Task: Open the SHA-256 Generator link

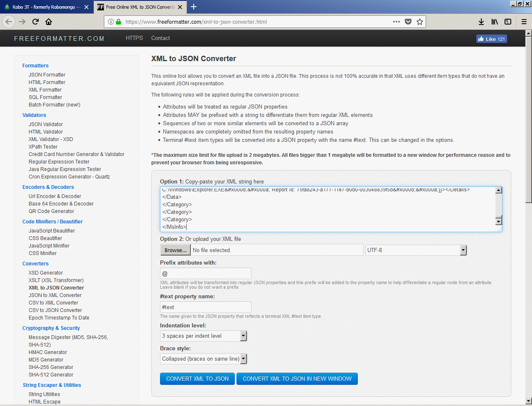Action: [51, 367]
